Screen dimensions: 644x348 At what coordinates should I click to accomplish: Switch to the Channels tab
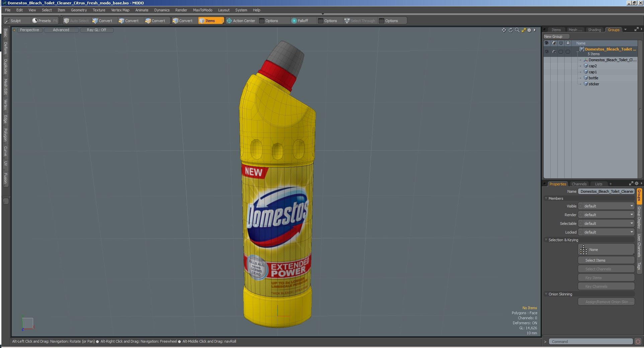[x=579, y=184]
